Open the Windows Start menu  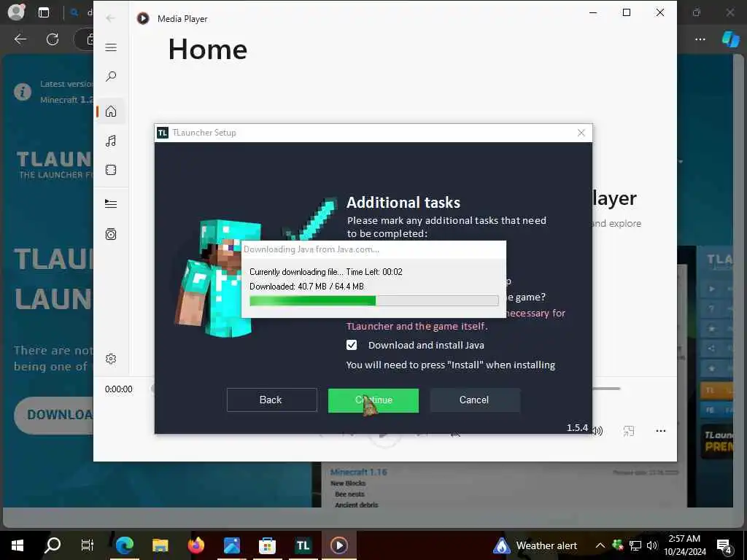(x=18, y=545)
